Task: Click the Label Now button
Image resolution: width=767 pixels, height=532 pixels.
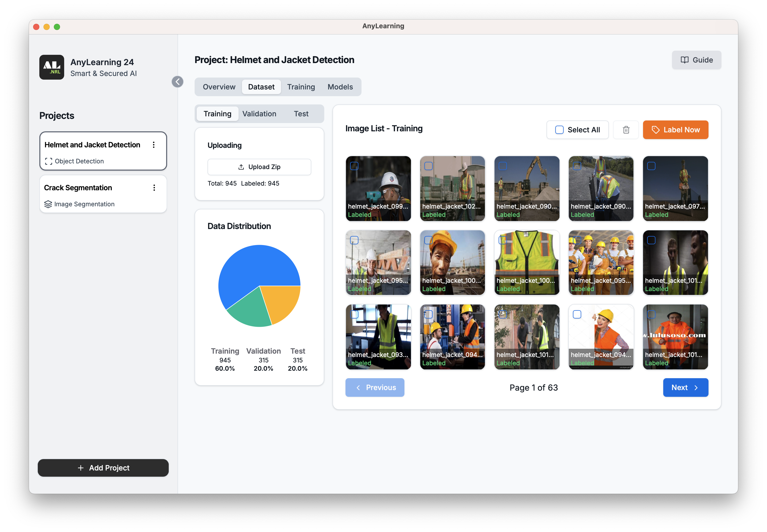Action: tap(675, 129)
